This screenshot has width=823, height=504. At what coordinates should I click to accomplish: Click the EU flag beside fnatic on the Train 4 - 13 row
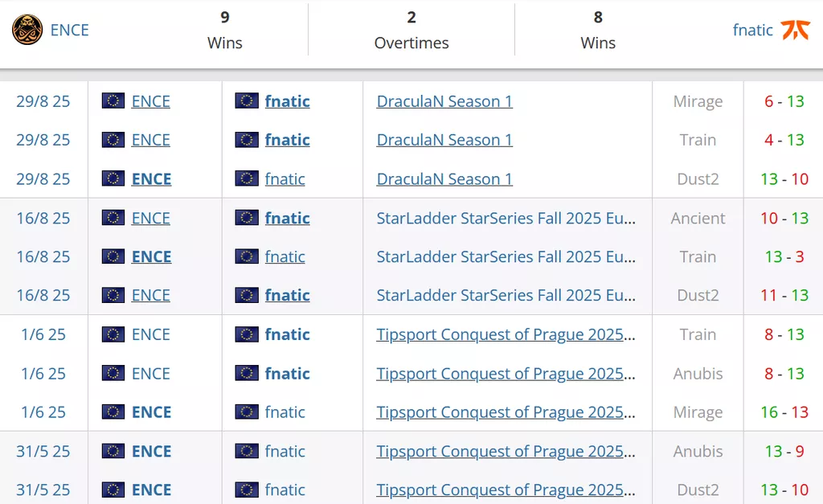[x=246, y=140]
